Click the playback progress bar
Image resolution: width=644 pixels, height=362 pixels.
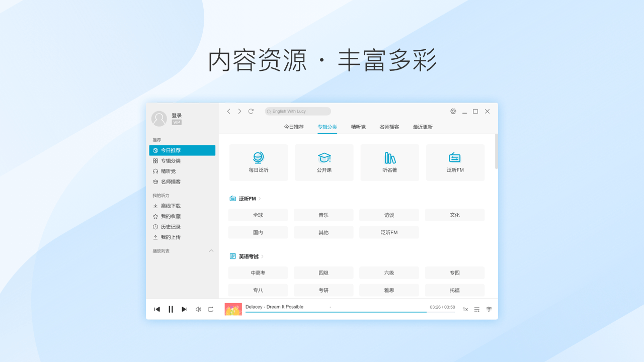(350, 312)
